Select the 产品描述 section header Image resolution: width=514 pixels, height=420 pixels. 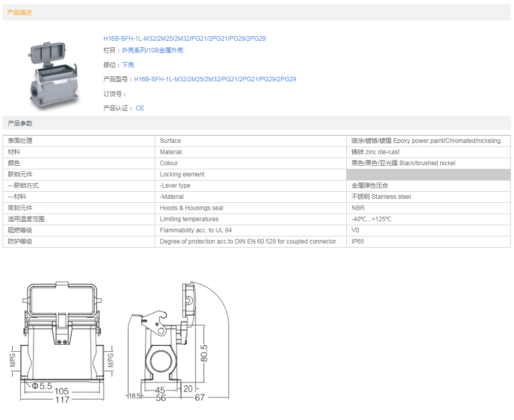(20, 13)
